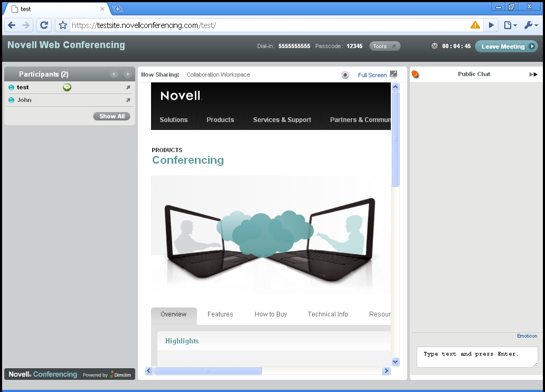Viewport: 545px width, 392px height.
Task: Select the Overview tab
Action: pyautogui.click(x=174, y=316)
